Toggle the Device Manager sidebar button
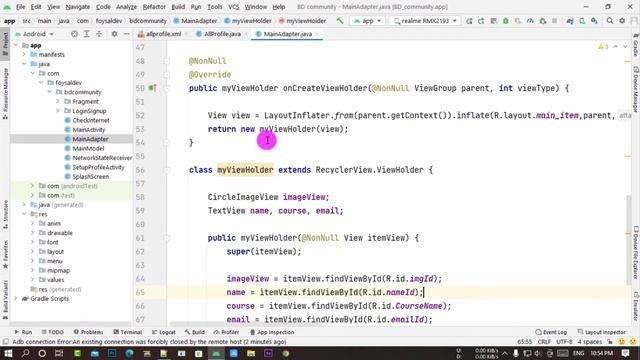The image size is (640, 360). pos(636,89)
